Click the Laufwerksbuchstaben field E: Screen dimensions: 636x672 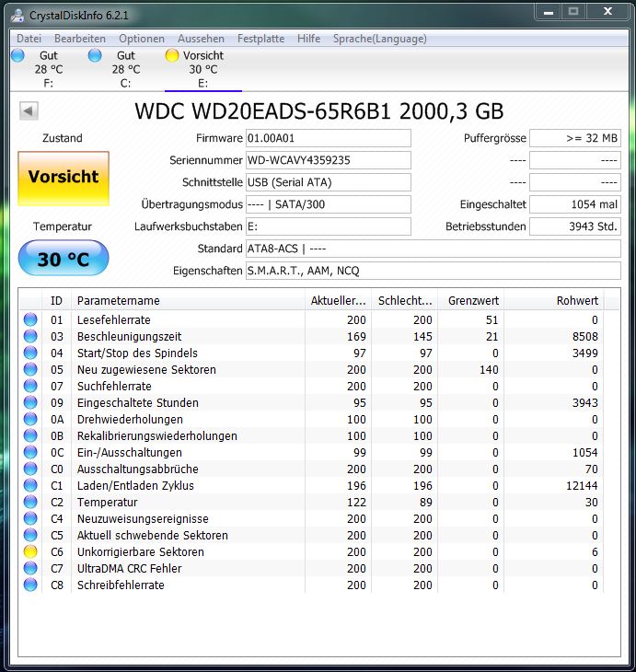pyautogui.click(x=329, y=226)
